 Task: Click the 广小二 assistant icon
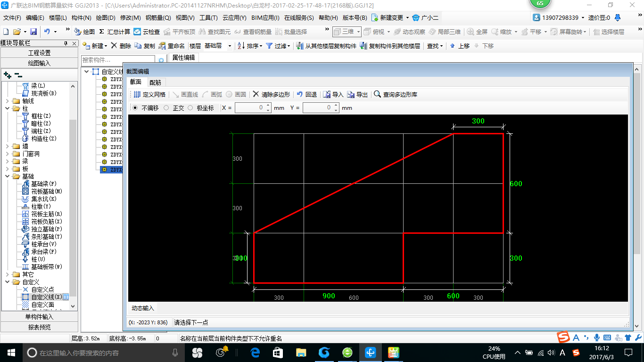click(x=415, y=17)
